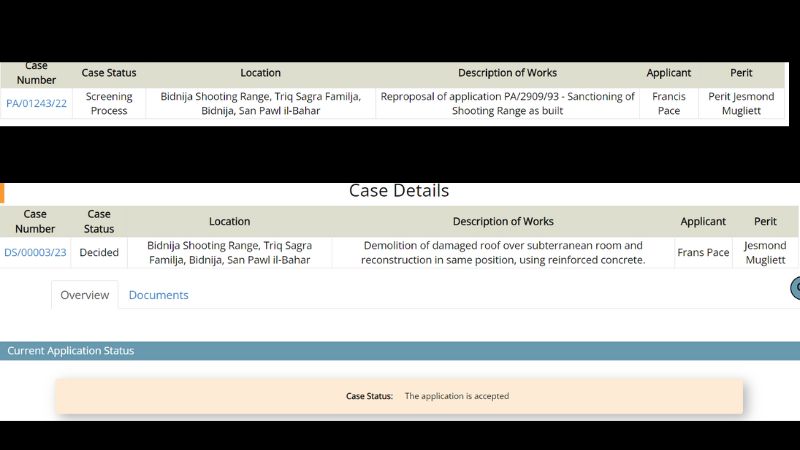Image resolution: width=800 pixels, height=450 pixels.
Task: Click Applicant column header in lower table
Action: 703,221
